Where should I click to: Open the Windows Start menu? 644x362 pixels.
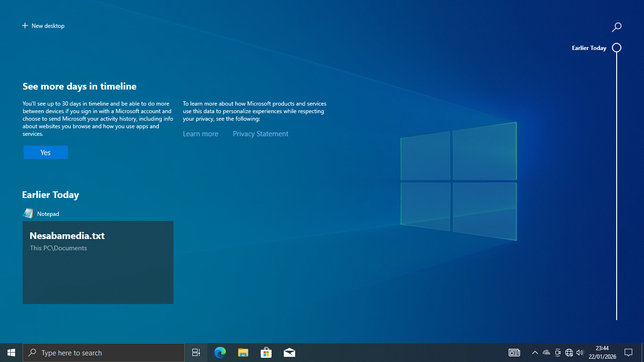click(11, 353)
